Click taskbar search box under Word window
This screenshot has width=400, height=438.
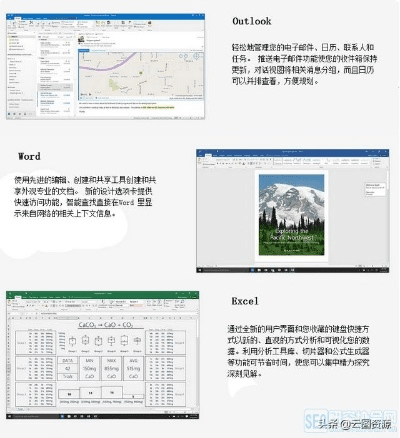click(225, 270)
